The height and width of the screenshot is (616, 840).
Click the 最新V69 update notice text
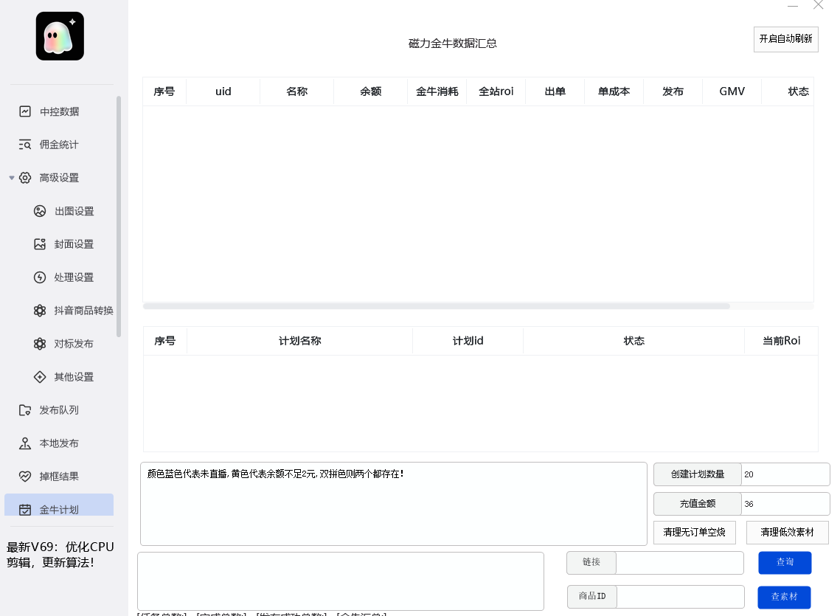[60, 554]
